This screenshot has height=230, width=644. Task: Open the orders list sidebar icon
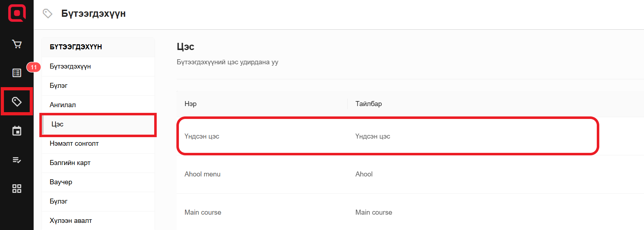coord(17,73)
